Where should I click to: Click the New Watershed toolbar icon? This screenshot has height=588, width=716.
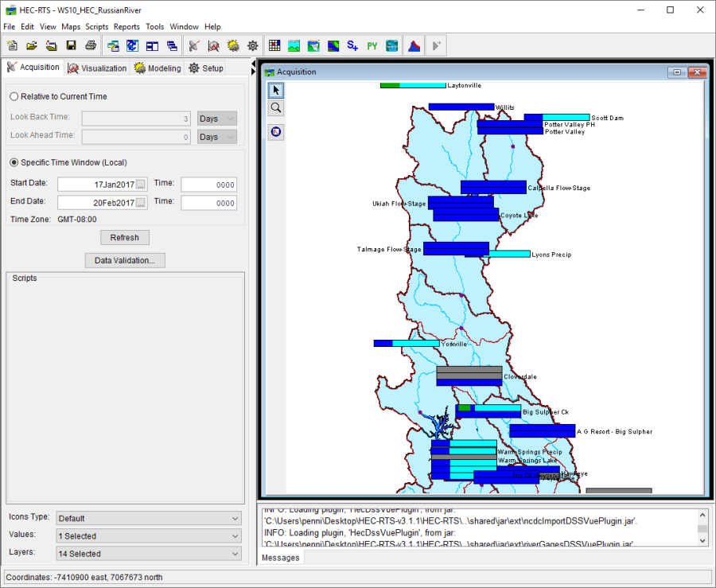click(x=12, y=45)
